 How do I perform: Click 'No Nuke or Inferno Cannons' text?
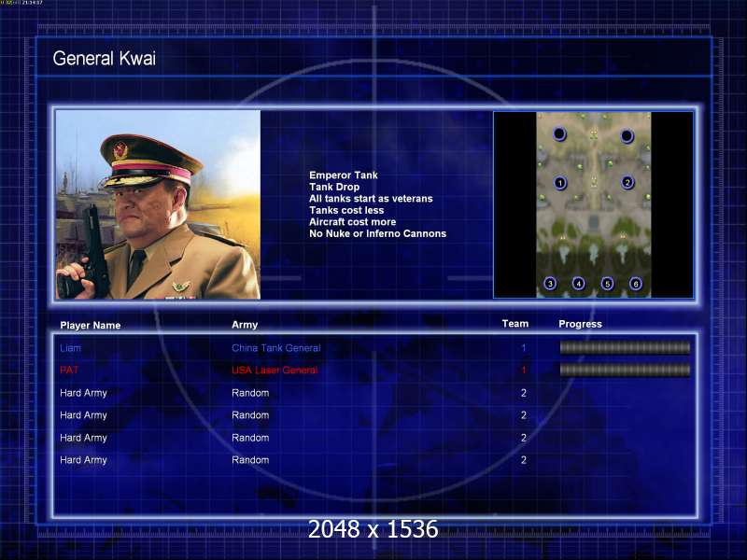coord(378,234)
